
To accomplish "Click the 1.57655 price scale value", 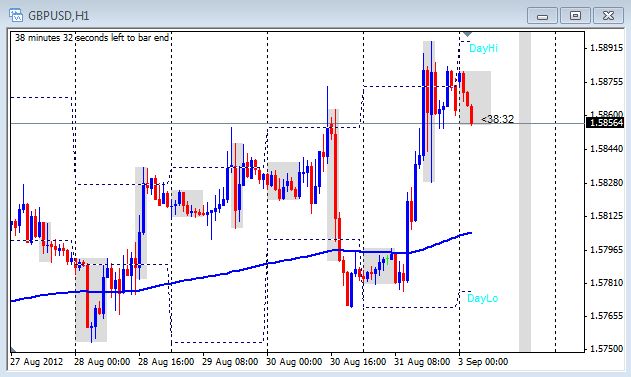I will [x=606, y=315].
